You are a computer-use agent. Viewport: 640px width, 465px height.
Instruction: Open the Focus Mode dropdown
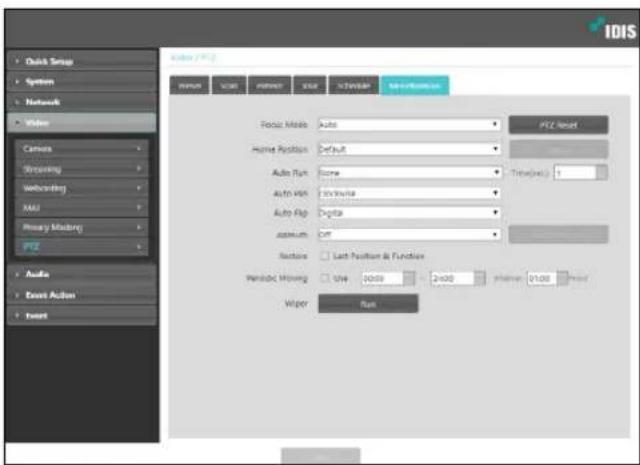[409, 125]
